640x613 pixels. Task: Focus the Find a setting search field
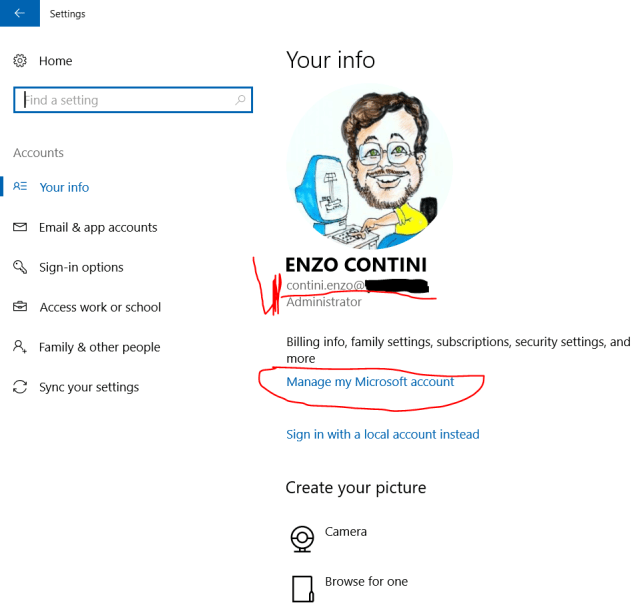click(125, 100)
